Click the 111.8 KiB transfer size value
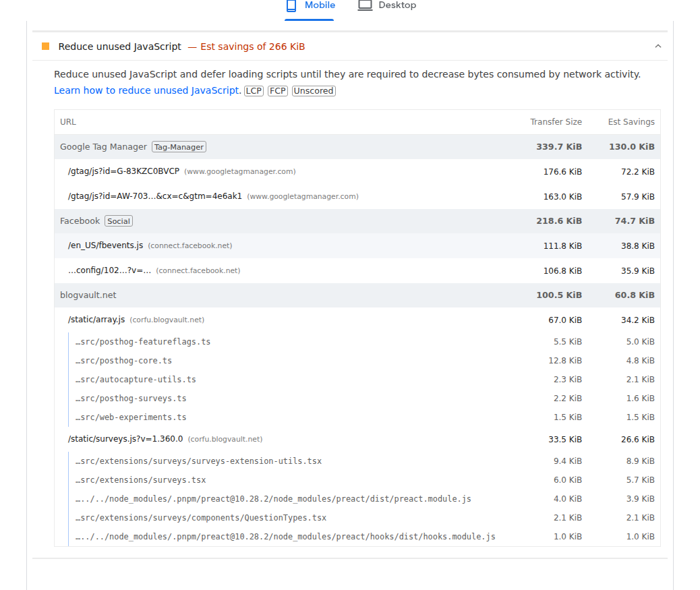This screenshot has width=700, height=590. coord(562,246)
